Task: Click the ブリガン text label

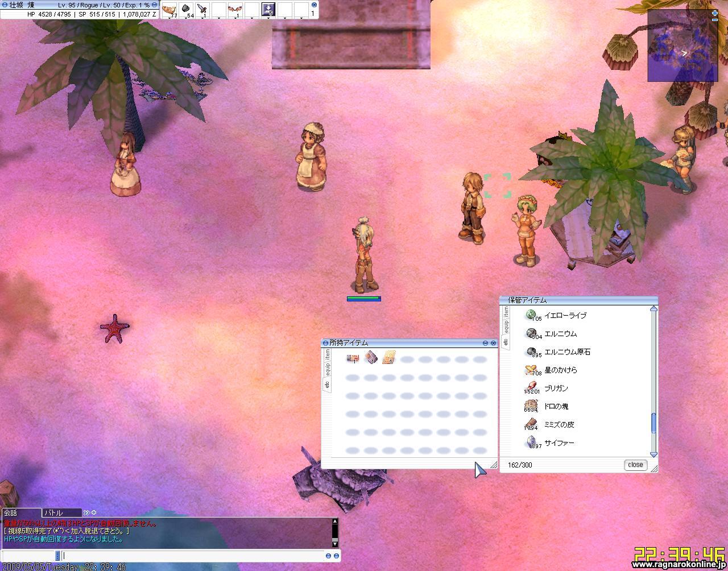Action: coord(556,388)
